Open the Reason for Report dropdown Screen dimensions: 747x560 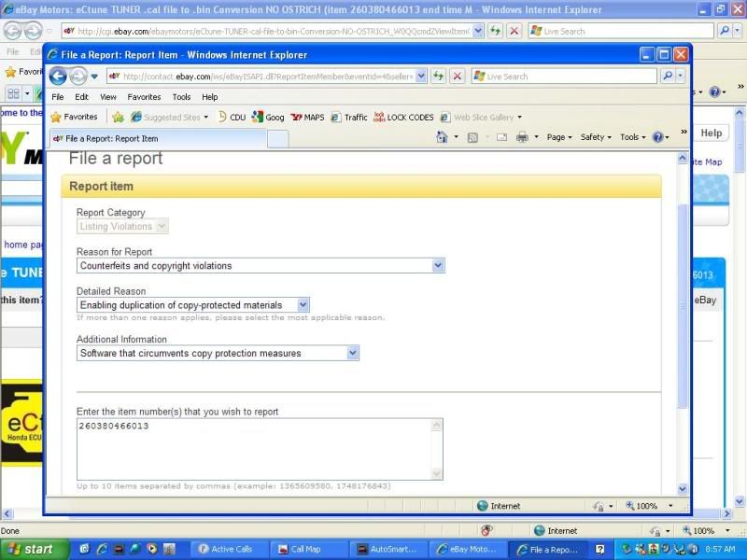pos(438,266)
